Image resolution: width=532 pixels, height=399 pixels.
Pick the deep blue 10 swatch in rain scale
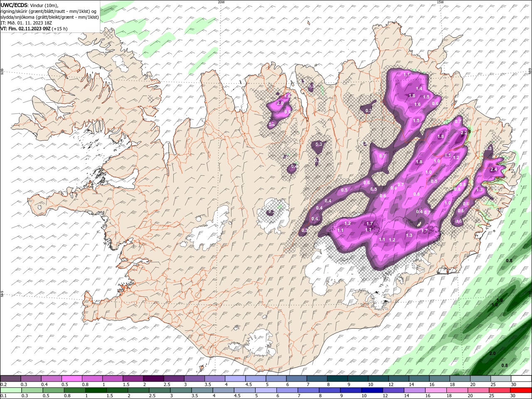(372, 390)
